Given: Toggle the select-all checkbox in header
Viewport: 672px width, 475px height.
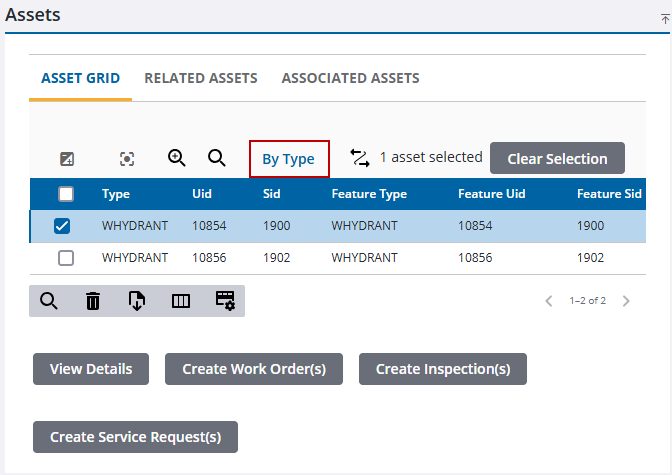Looking at the screenshot, I should pyautogui.click(x=66, y=194).
